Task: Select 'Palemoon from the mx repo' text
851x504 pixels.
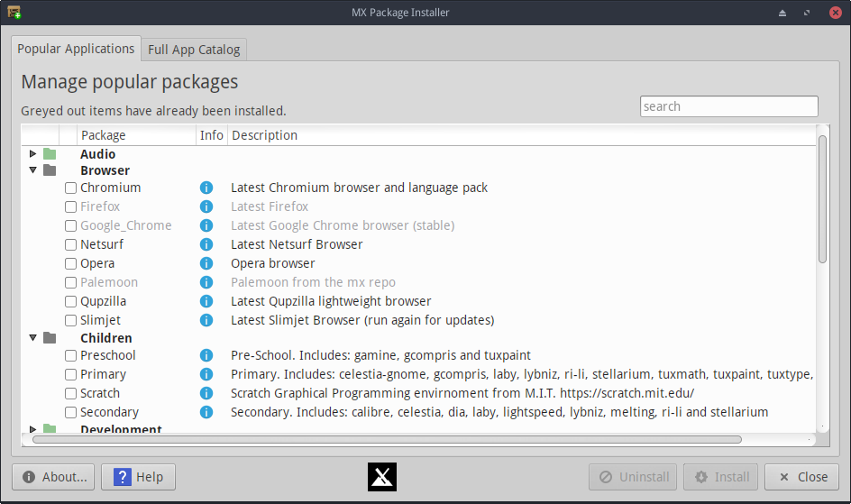Action: [313, 282]
